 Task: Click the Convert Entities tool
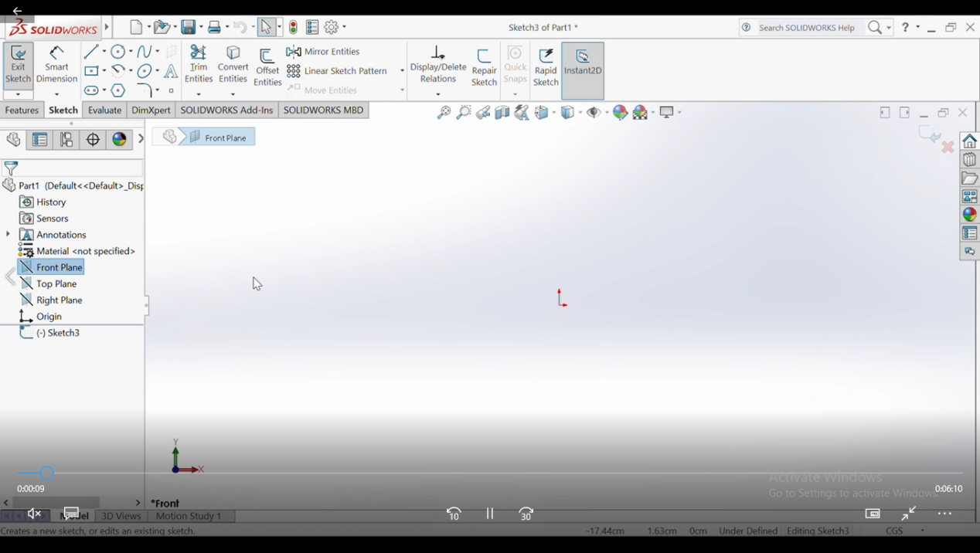(x=233, y=65)
